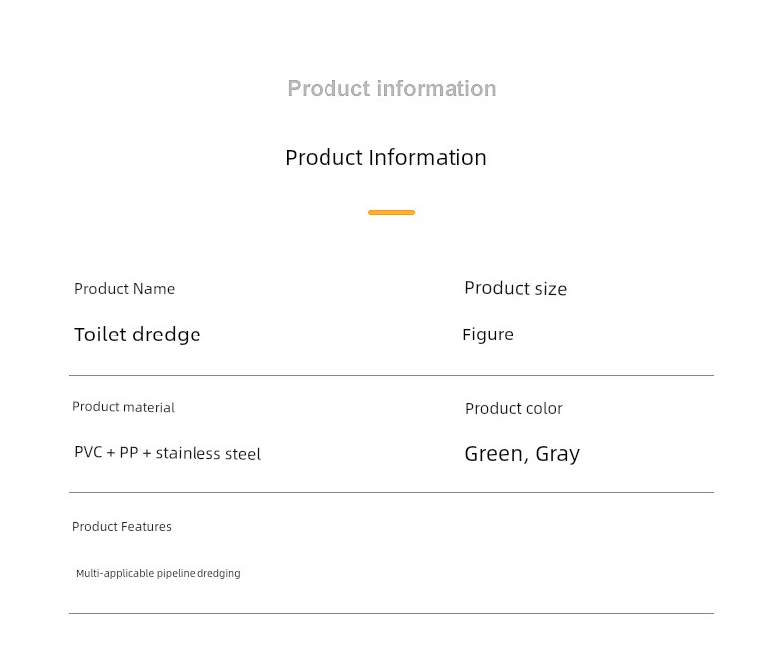Click horizontal line below 'Toilet dredge'
This screenshot has width=784, height=672.
[x=391, y=375]
